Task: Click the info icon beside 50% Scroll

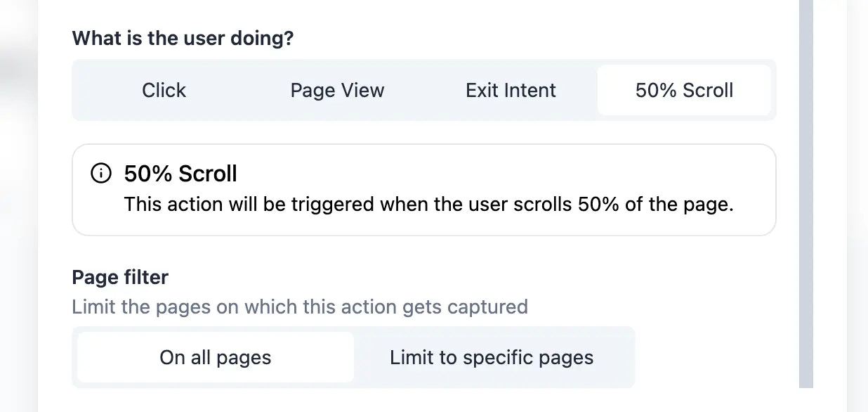Action: (103, 172)
